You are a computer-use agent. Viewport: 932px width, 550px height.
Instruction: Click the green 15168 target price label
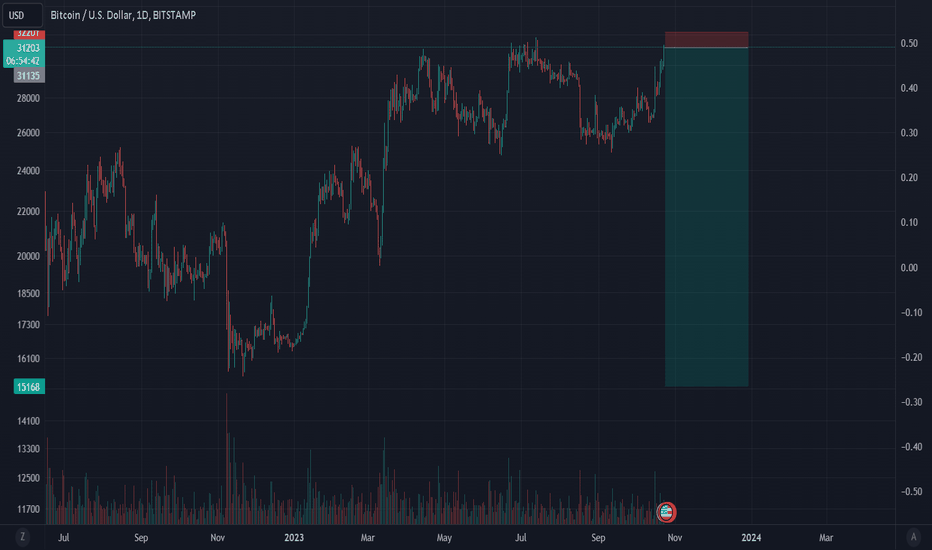pyautogui.click(x=27, y=387)
